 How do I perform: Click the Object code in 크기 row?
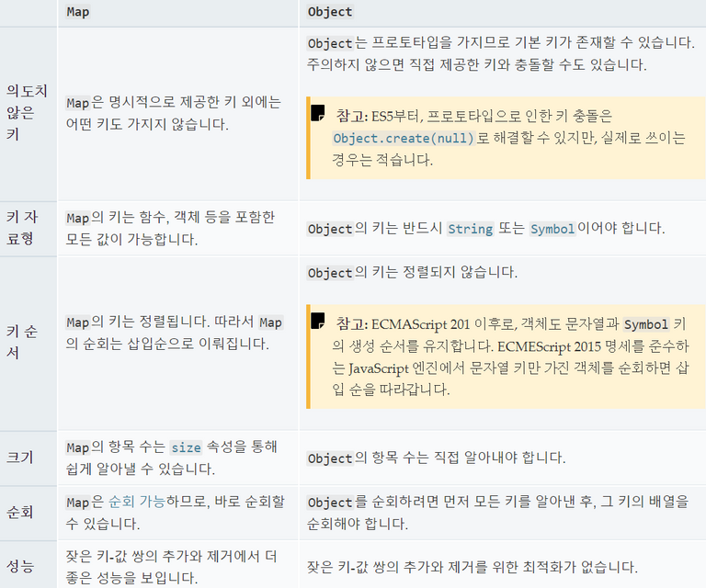[x=330, y=458]
